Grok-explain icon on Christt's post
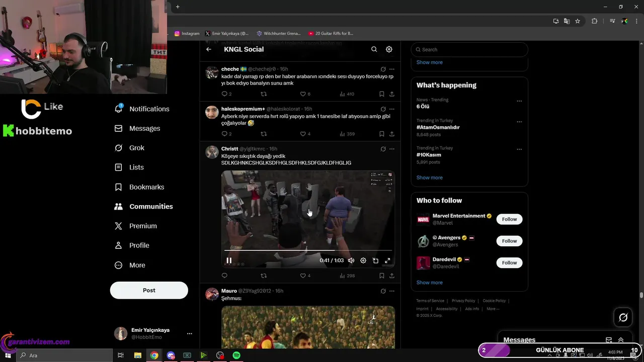 point(383,149)
